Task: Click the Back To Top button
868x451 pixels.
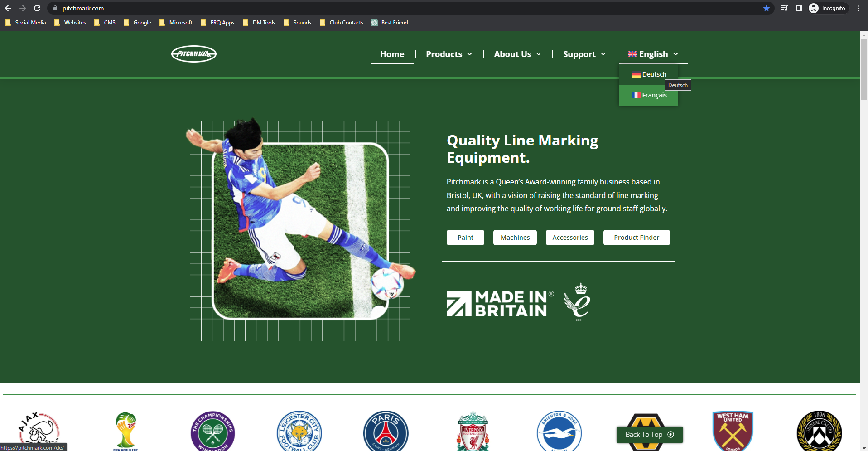Action: pyautogui.click(x=650, y=435)
